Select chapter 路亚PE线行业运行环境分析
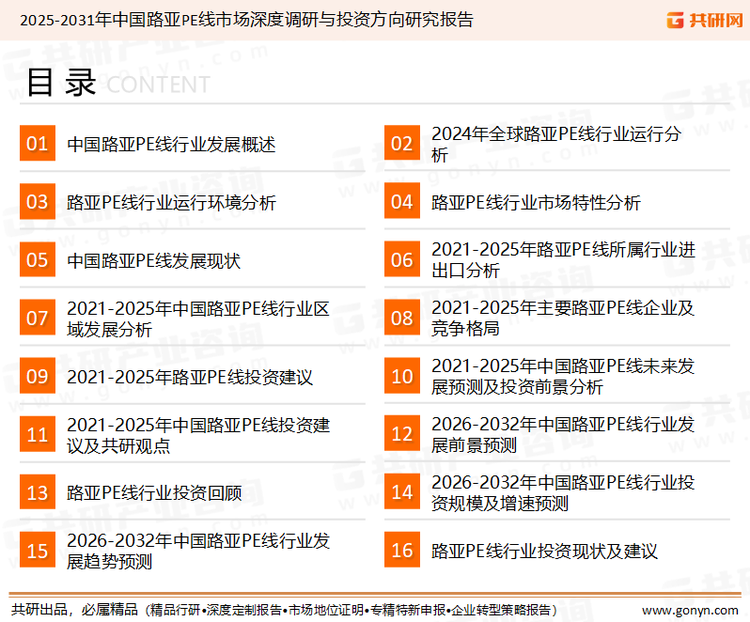The width and height of the screenshot is (750, 622). point(171,202)
